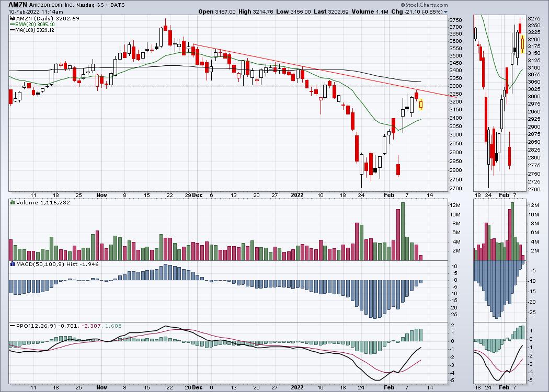549x392 pixels.
Task: Click the AMZN ticker symbol title
Action: pos(18,5)
